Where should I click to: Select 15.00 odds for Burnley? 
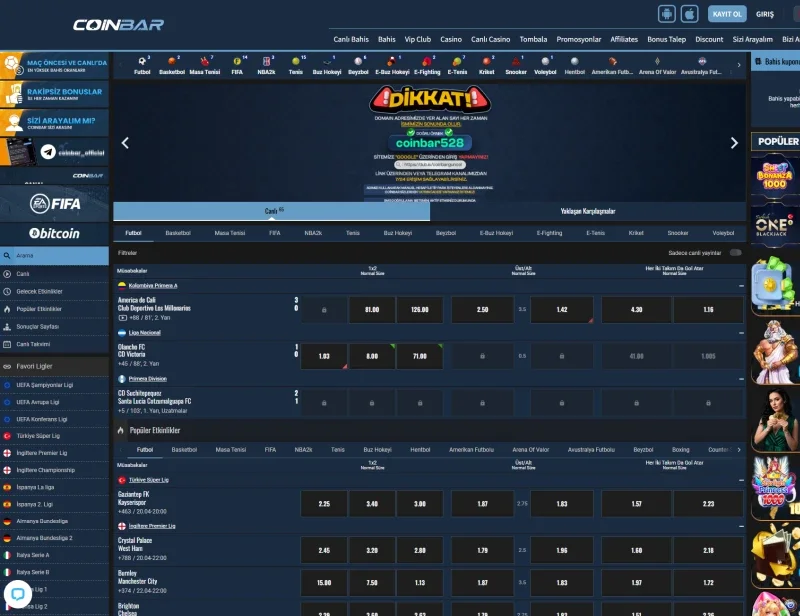click(324, 583)
